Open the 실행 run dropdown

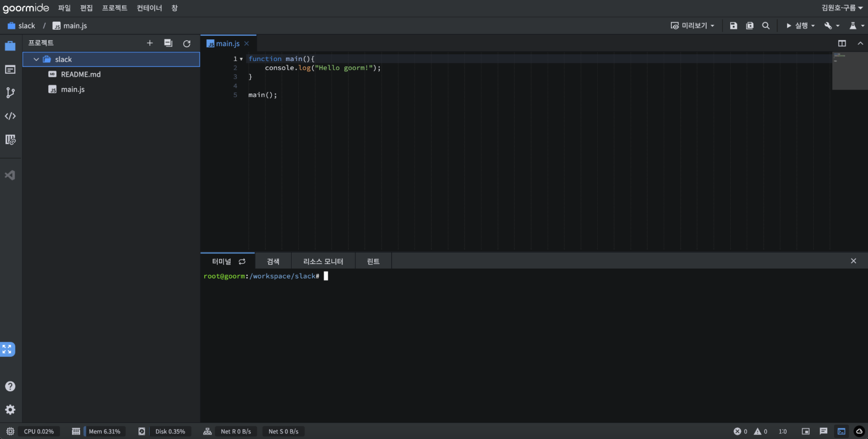[x=801, y=26]
